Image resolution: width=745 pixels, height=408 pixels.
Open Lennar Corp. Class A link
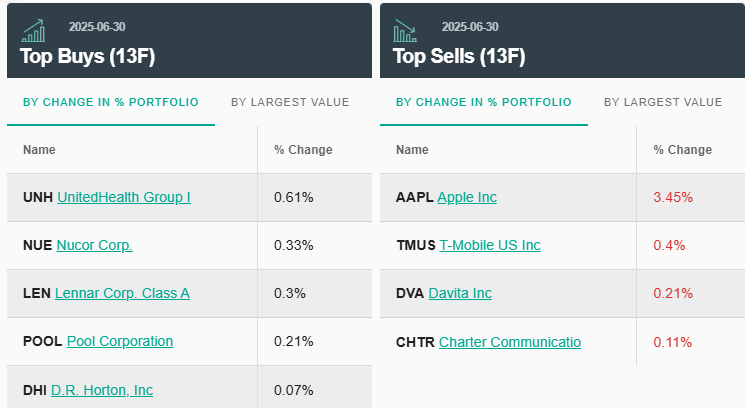pos(122,293)
